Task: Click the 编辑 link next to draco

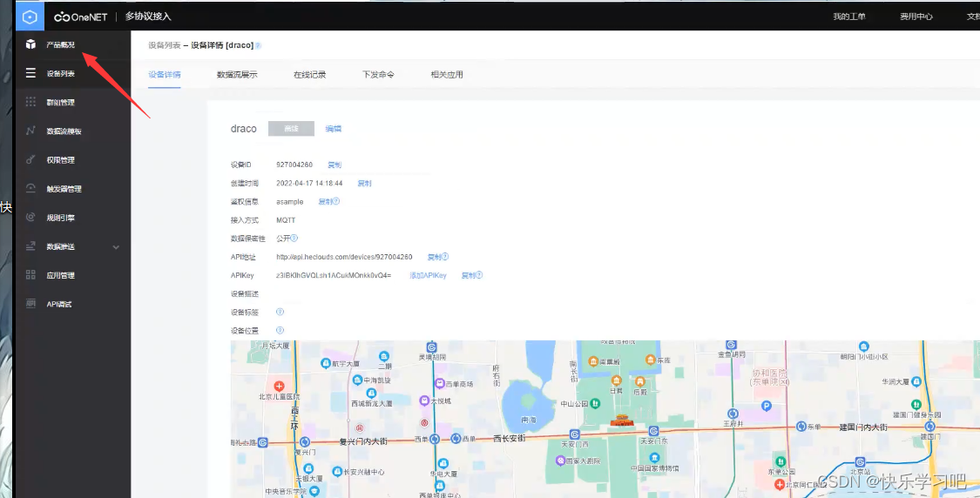Action: tap(334, 129)
